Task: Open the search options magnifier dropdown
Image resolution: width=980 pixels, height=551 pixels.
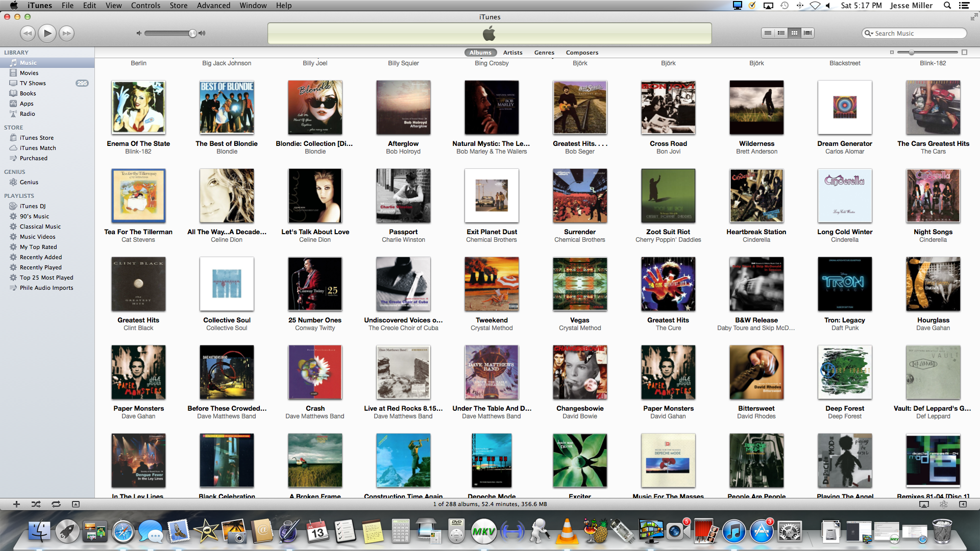Action: point(869,33)
